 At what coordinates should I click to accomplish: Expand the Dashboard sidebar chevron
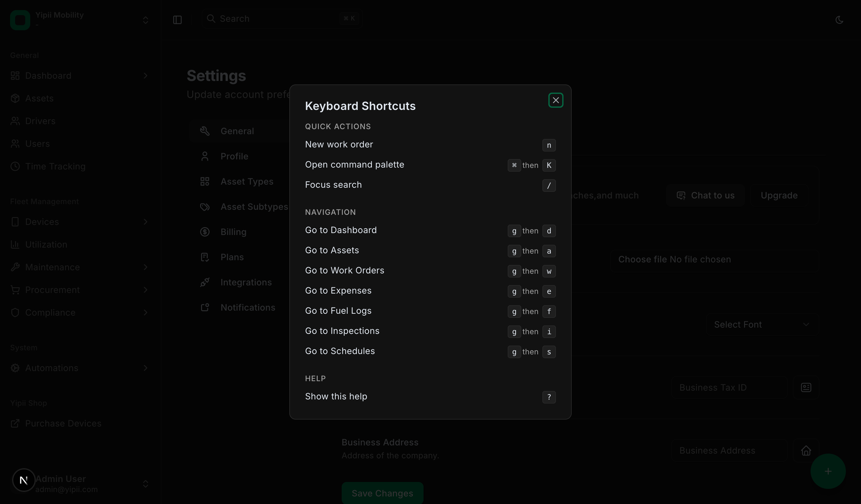coord(146,76)
